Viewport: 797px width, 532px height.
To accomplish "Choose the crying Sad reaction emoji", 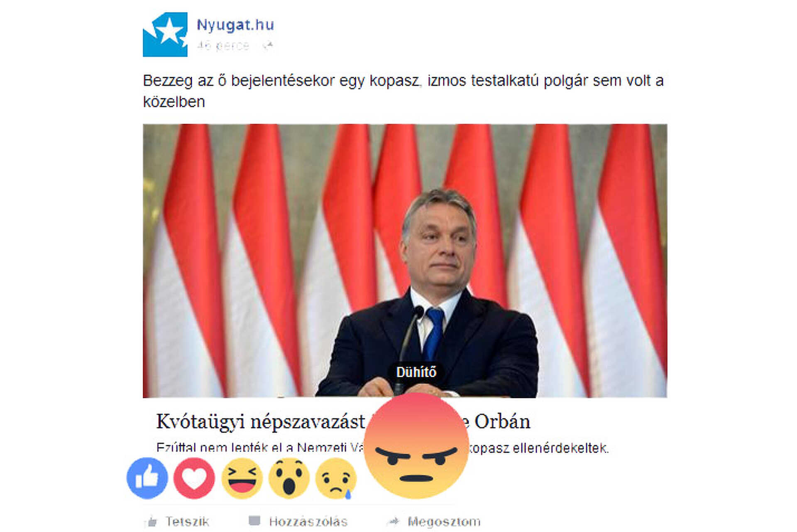I will tap(336, 478).
